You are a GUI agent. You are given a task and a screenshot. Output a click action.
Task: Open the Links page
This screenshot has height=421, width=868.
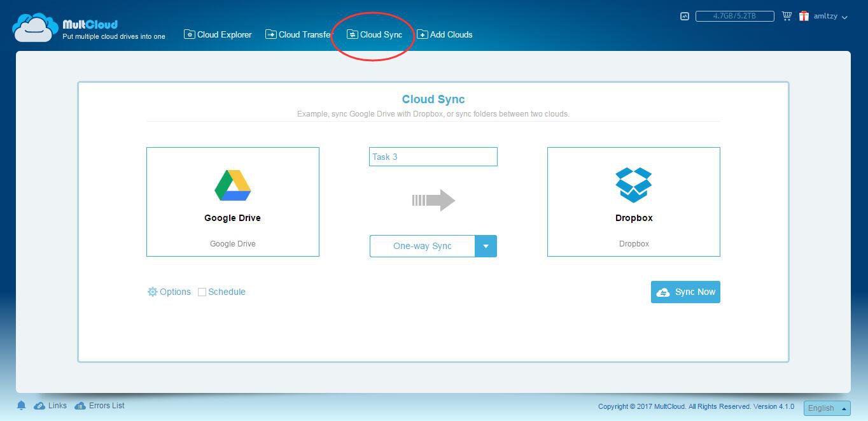pyautogui.click(x=50, y=406)
